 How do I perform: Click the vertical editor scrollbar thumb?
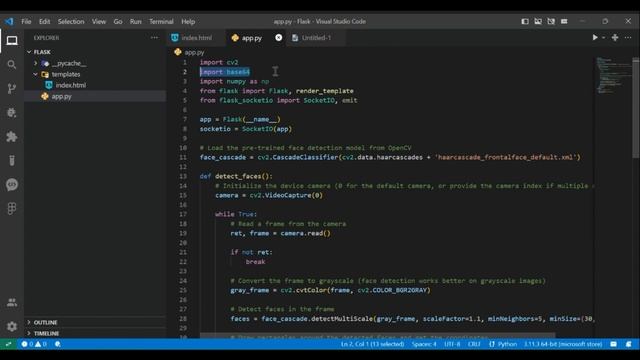click(x=636, y=108)
